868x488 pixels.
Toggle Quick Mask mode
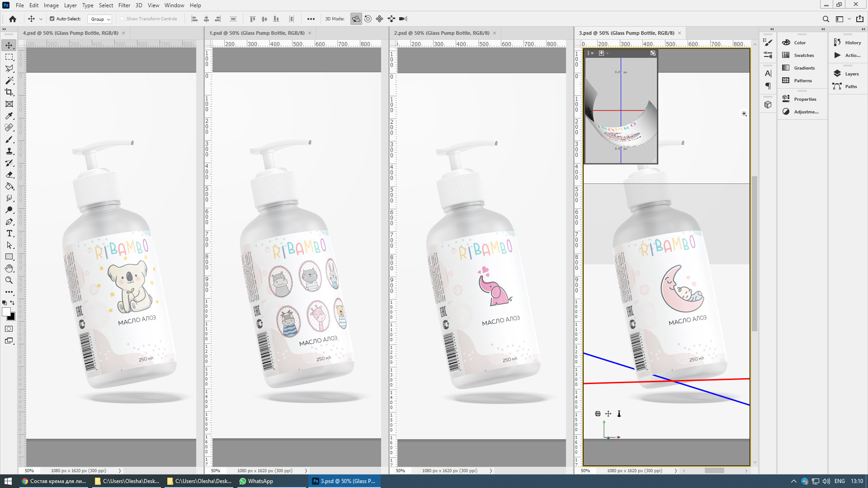coord(9,329)
